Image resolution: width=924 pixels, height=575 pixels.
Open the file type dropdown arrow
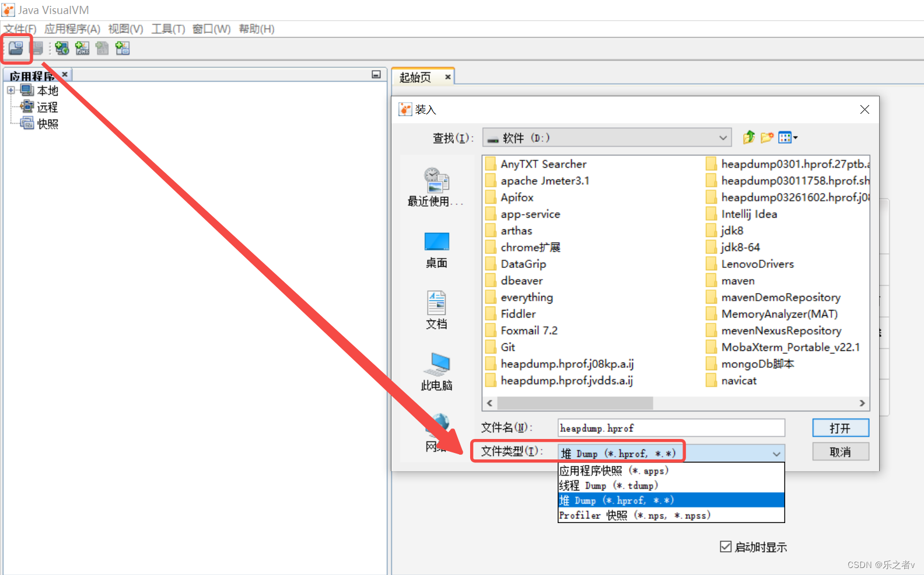click(x=776, y=454)
